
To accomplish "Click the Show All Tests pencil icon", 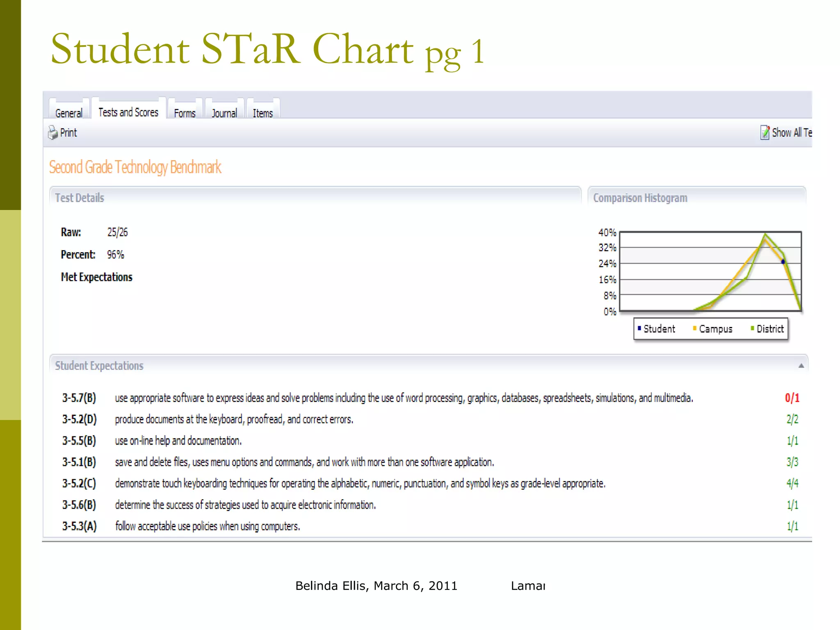I will [x=765, y=132].
